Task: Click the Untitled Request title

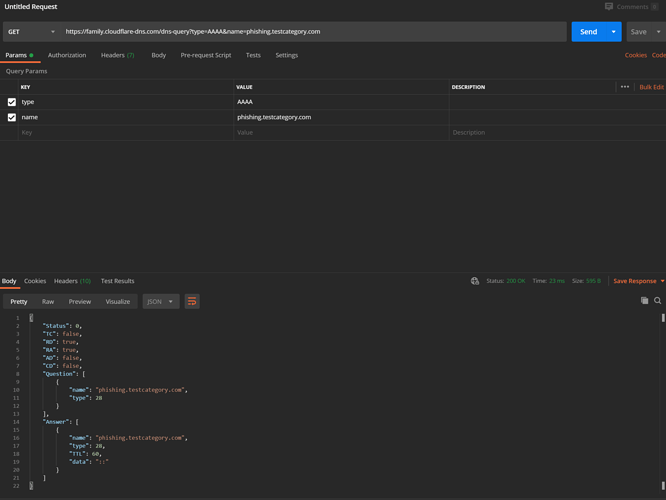Action: click(x=31, y=6)
